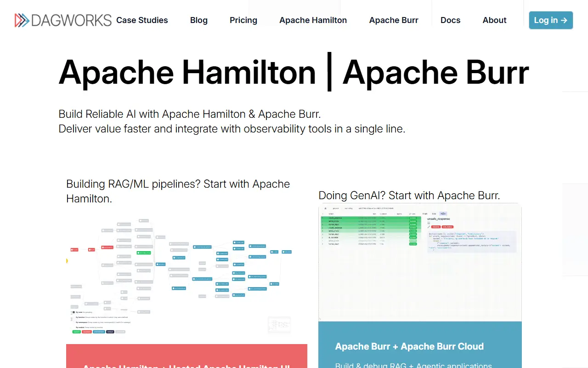Click 'Doing GenAI? Start with Apache Burr.' text
Screen dimensions: 588x368
tap(409, 195)
